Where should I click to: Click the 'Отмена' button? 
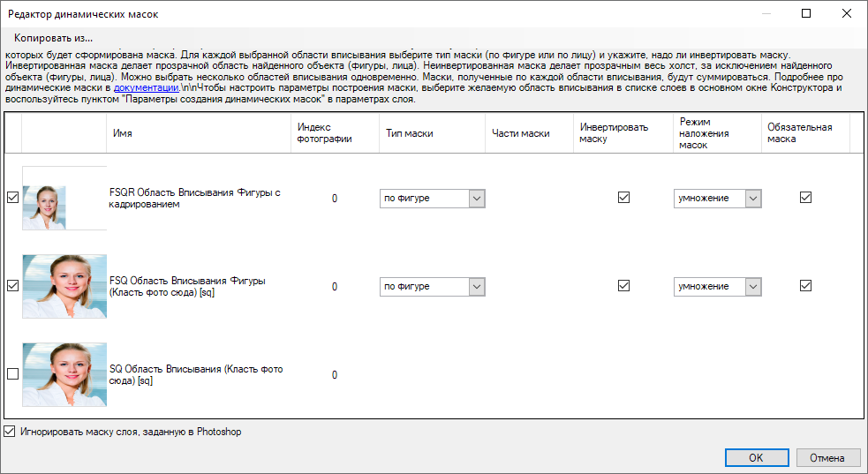tap(827, 458)
